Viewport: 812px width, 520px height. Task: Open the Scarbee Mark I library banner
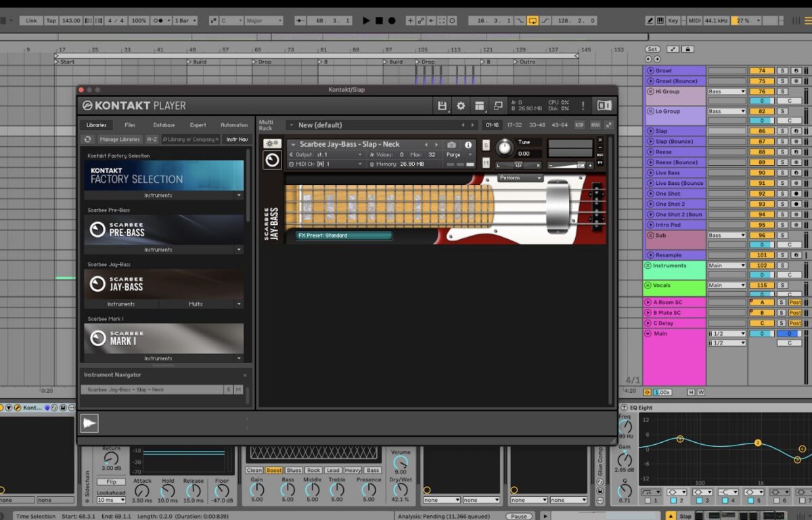(x=164, y=338)
